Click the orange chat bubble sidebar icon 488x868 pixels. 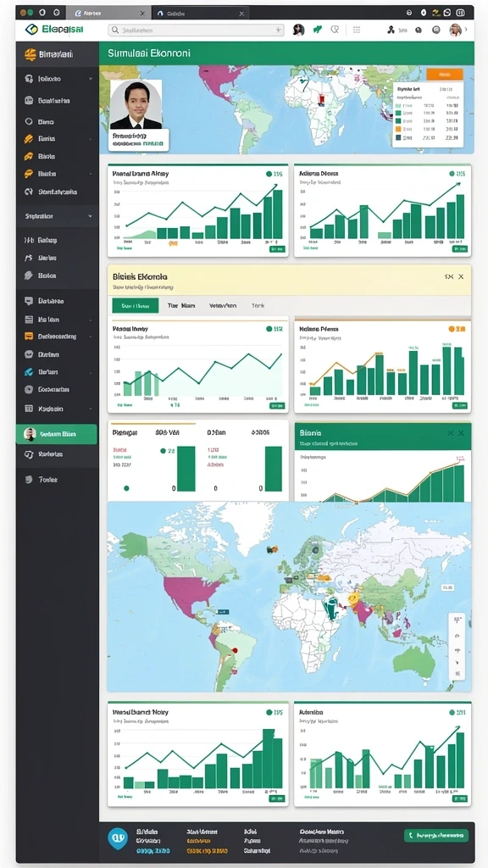[29, 336]
